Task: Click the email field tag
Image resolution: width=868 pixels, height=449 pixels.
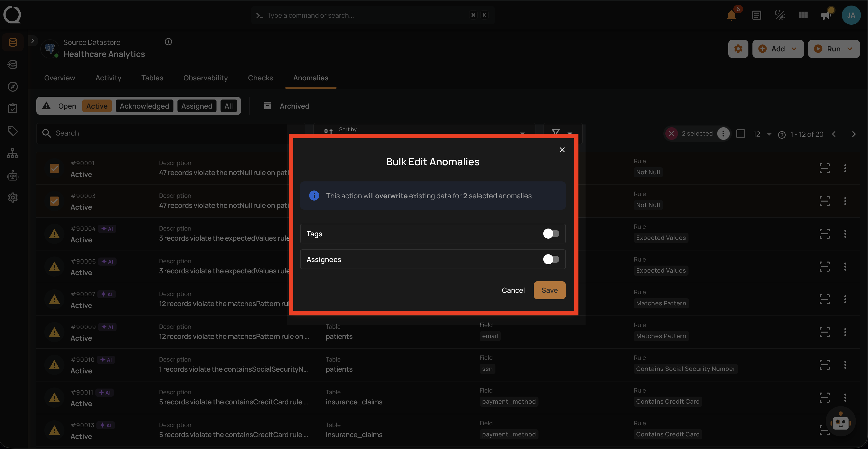Action: [490, 336]
